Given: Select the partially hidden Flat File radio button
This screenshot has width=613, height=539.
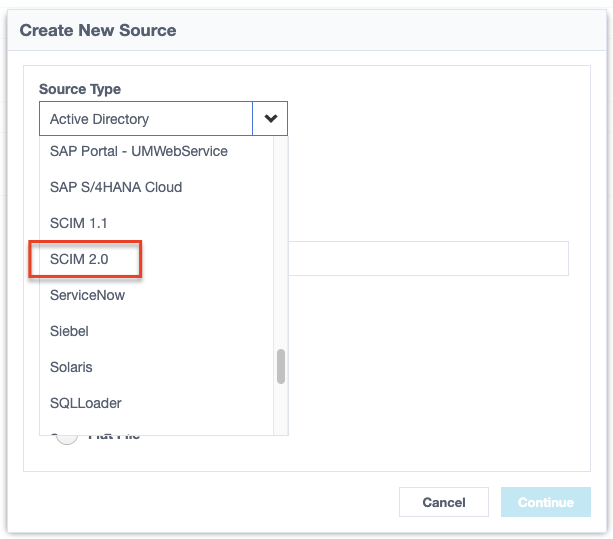Looking at the screenshot, I should point(67,438).
